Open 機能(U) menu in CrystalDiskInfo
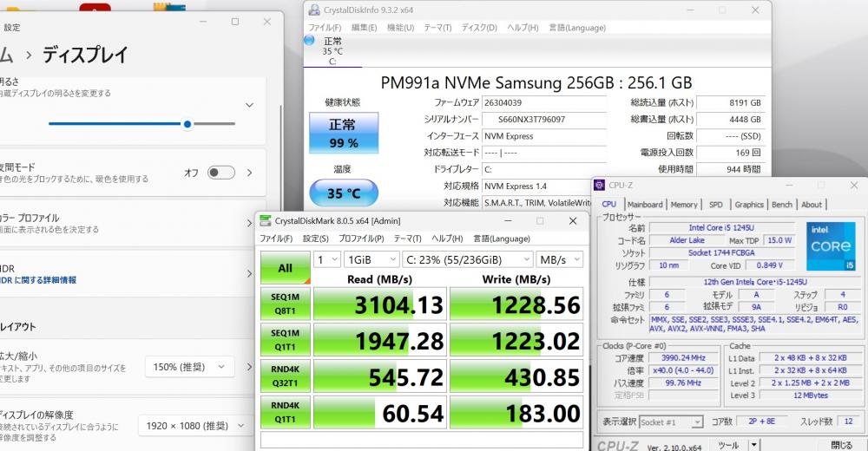868x451 pixels. coord(400,28)
